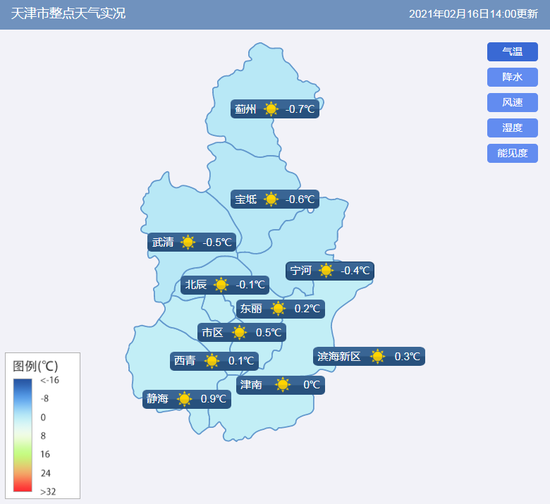Click the 0.9℃ temperature reading

213,399
